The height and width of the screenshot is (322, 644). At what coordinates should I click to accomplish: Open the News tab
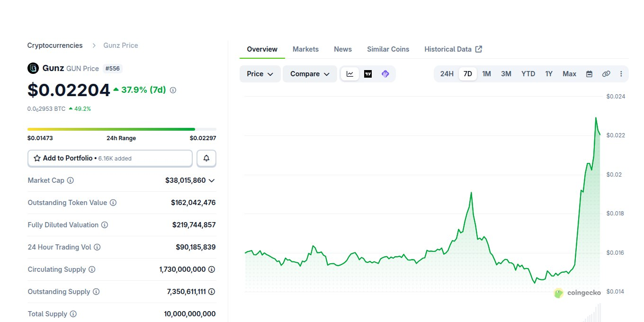(x=343, y=49)
